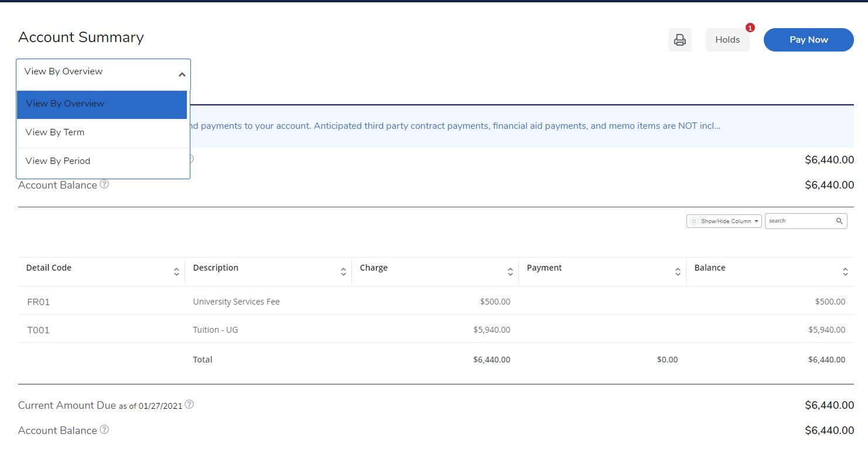Viewport: 868px width, 451px height.
Task: Click into the table search field
Action: [799, 221]
